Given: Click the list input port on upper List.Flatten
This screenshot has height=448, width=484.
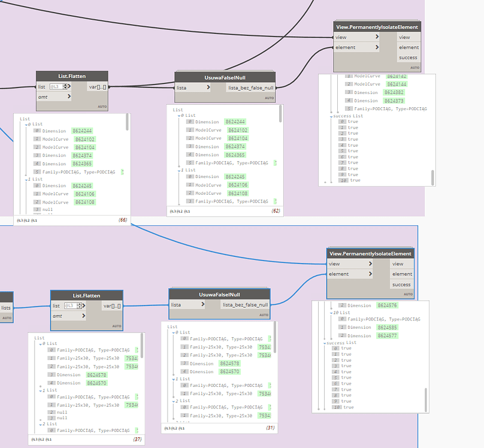Looking at the screenshot, I should (40, 87).
